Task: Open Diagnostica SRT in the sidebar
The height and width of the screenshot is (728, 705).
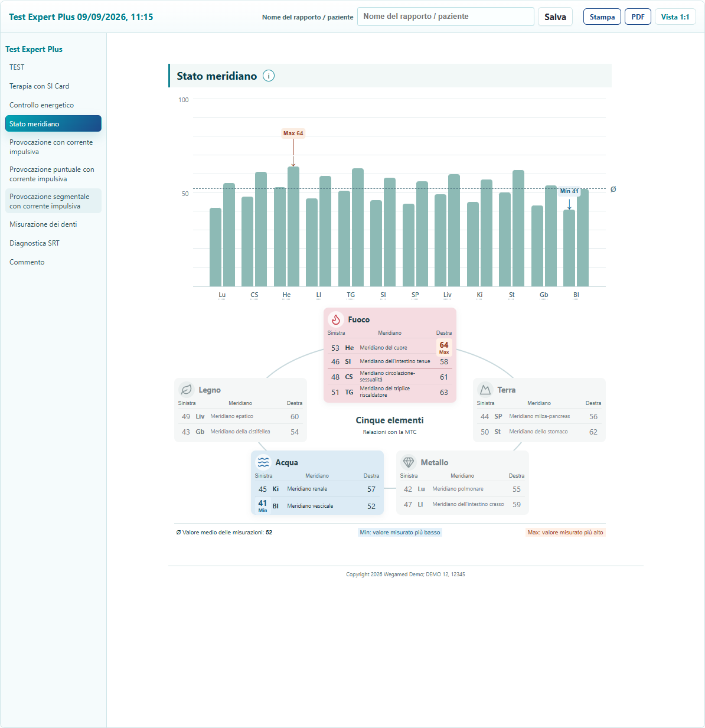Action: [x=53, y=243]
